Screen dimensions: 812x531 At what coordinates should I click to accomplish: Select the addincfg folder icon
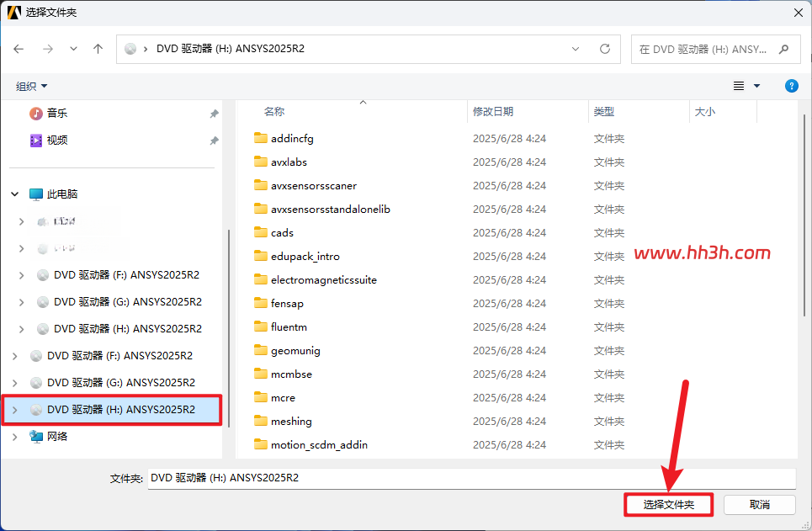coord(261,138)
